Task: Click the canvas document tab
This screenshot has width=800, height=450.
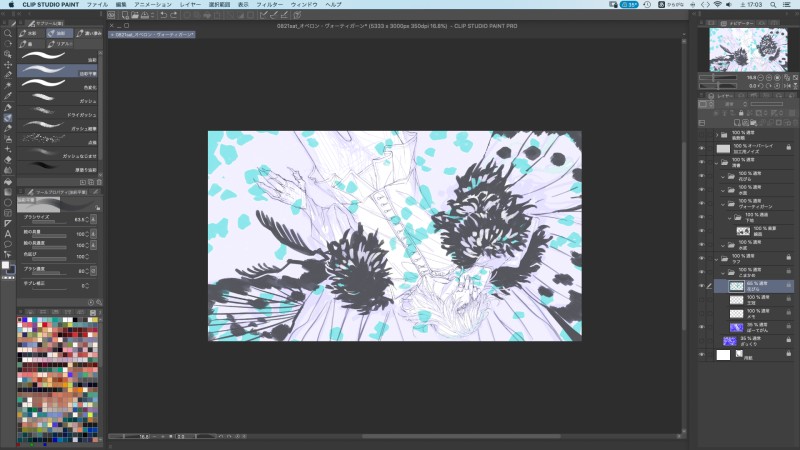Action: click(x=152, y=35)
